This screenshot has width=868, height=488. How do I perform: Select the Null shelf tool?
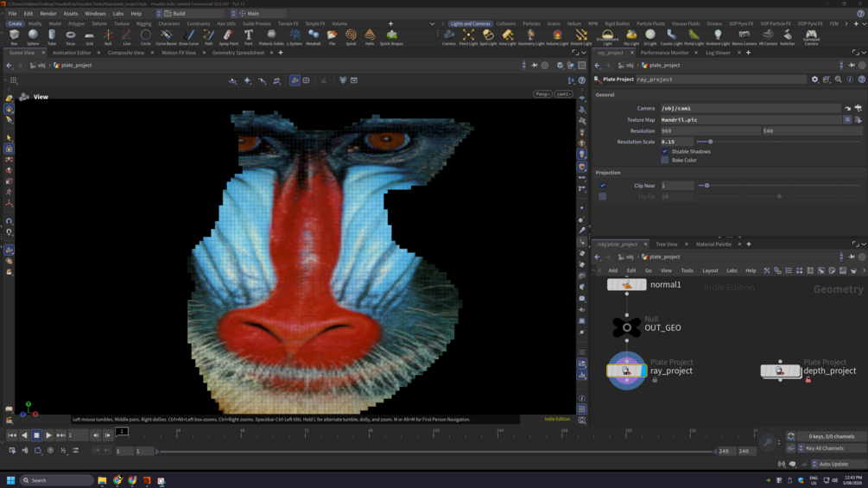(108, 37)
